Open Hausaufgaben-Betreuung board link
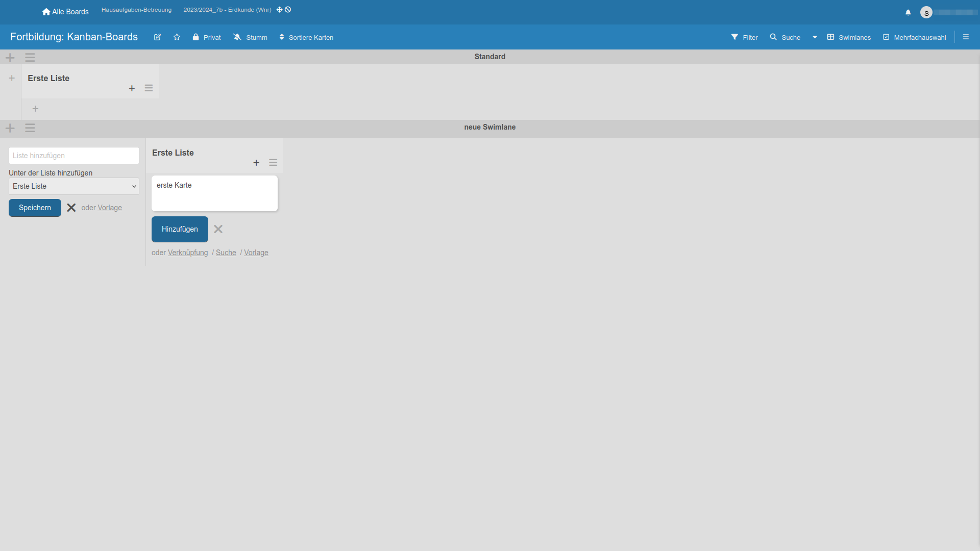 click(x=136, y=10)
